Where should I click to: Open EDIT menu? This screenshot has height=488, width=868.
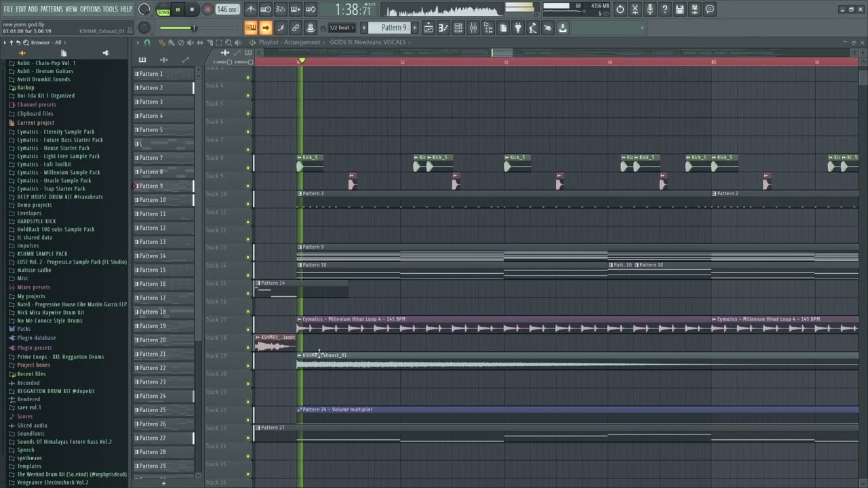coord(21,9)
